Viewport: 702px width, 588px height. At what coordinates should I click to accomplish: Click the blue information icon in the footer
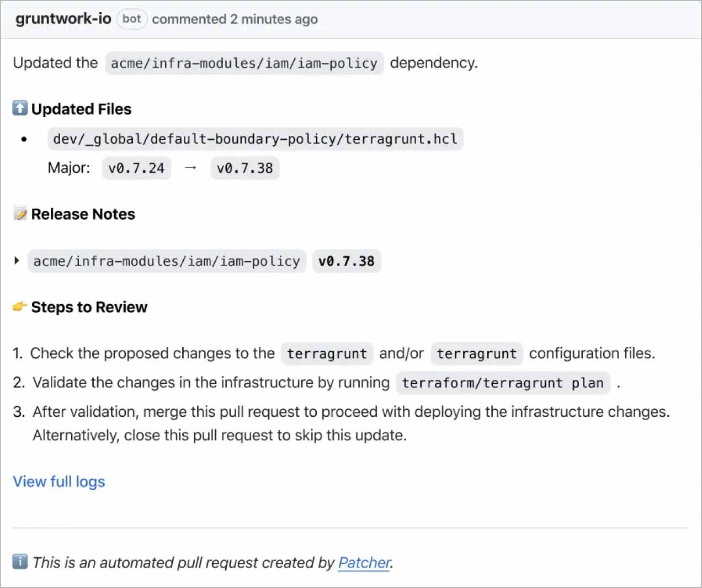click(x=20, y=561)
